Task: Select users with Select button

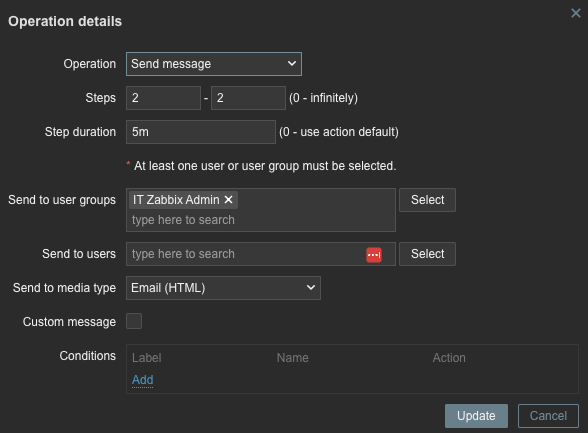Action: pyautogui.click(x=428, y=254)
